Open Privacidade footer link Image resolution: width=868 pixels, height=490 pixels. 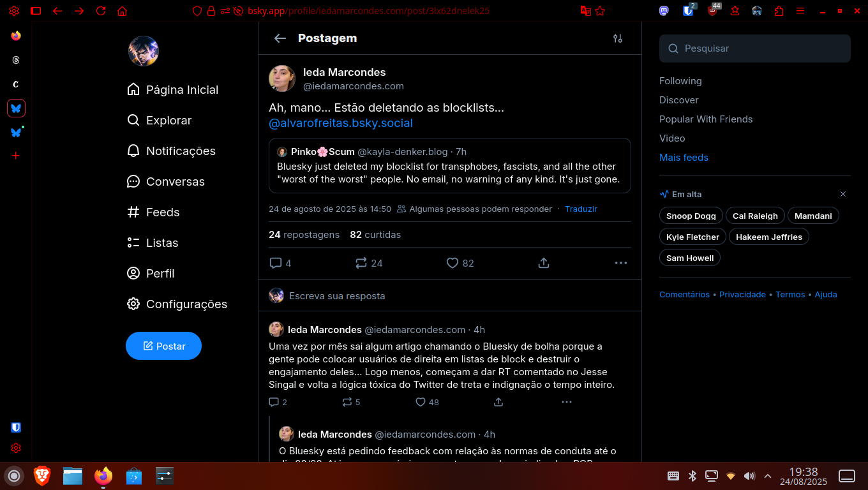[742, 294]
